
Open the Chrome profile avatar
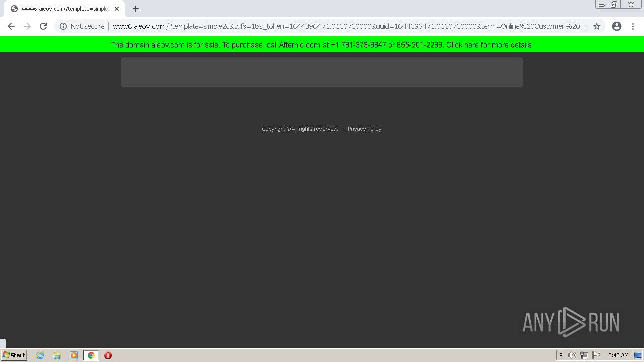coord(617,26)
